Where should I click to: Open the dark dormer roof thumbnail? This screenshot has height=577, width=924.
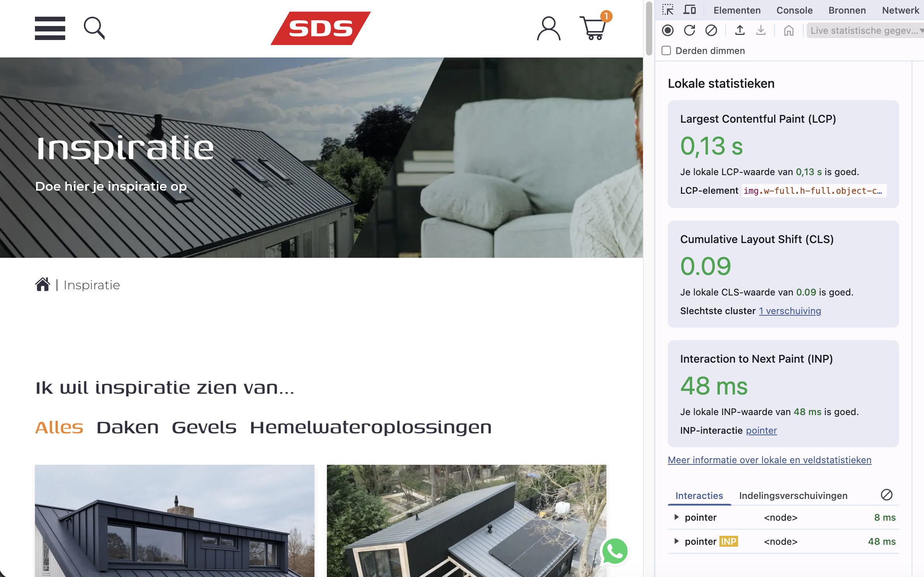pos(174,520)
